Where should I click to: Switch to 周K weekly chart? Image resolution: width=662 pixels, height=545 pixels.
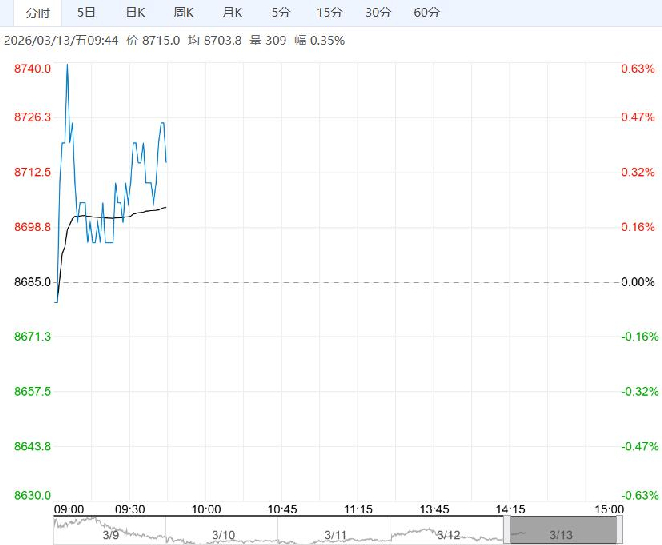(183, 13)
